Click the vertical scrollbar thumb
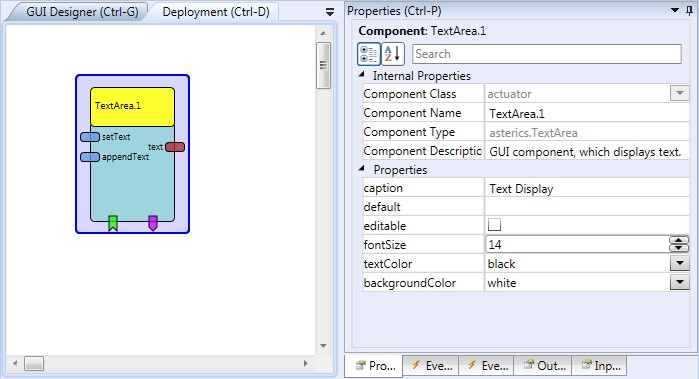 323,66
